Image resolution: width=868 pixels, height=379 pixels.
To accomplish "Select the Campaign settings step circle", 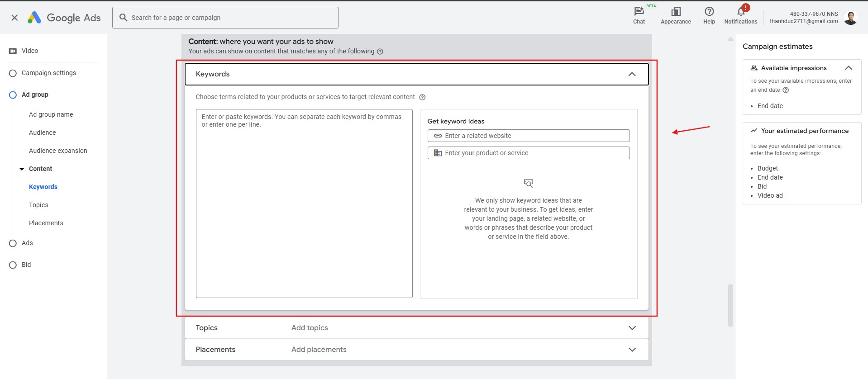I will 13,73.
